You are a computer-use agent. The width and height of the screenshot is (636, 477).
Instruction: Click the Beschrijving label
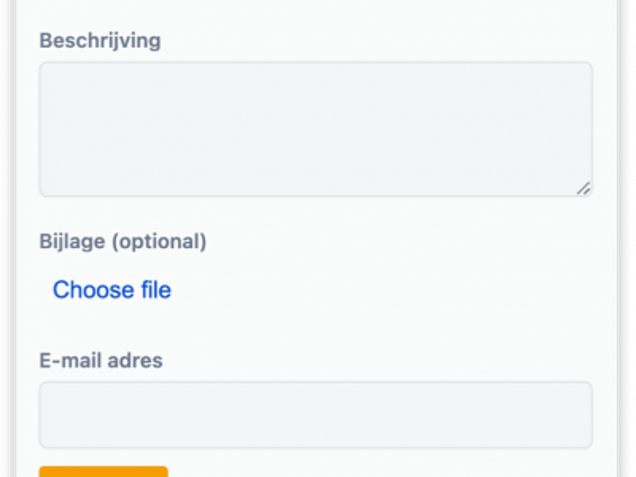pyautogui.click(x=100, y=41)
